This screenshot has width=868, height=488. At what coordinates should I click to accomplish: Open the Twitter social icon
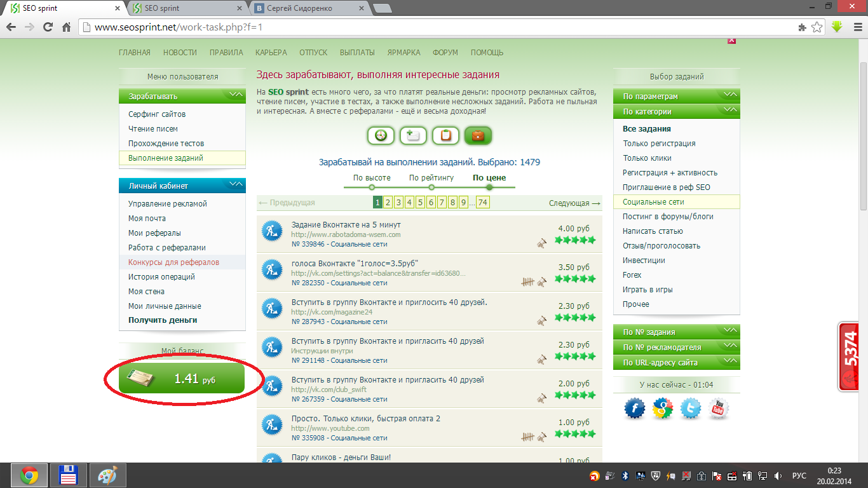click(691, 409)
